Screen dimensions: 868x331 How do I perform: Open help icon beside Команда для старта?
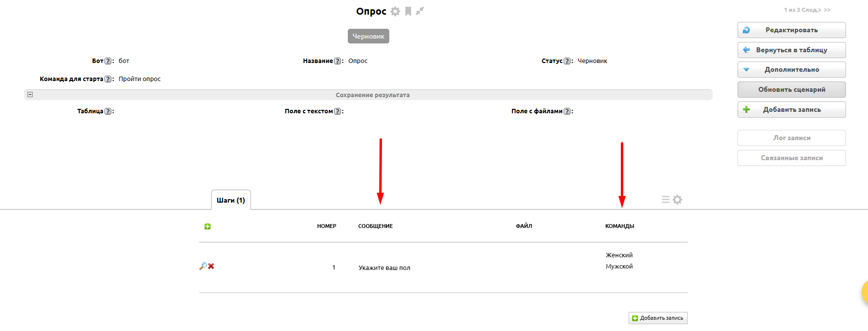[x=108, y=79]
